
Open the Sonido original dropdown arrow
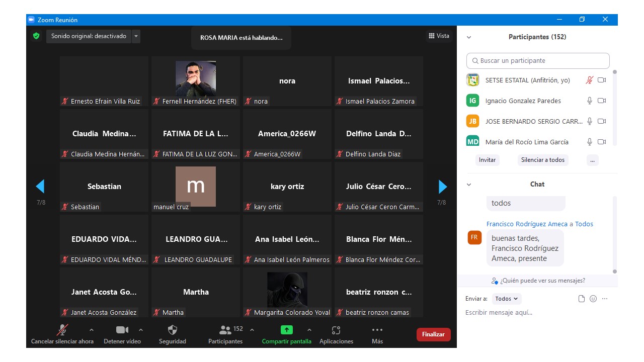pyautogui.click(x=136, y=36)
